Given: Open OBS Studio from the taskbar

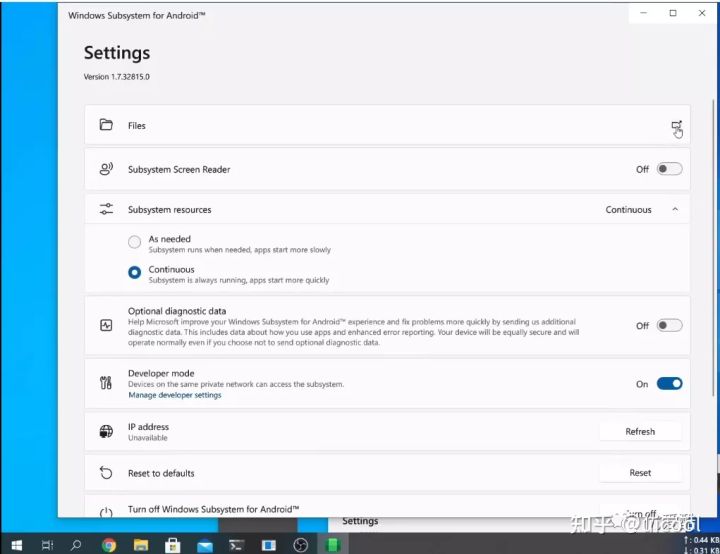Looking at the screenshot, I should pos(300,545).
